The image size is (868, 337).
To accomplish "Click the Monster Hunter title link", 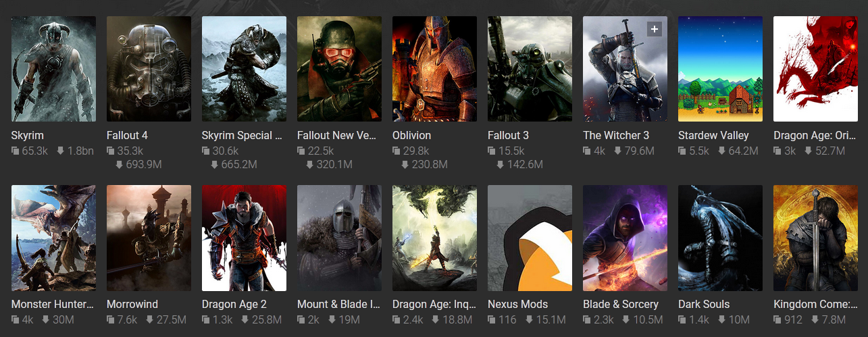I will coord(53,305).
